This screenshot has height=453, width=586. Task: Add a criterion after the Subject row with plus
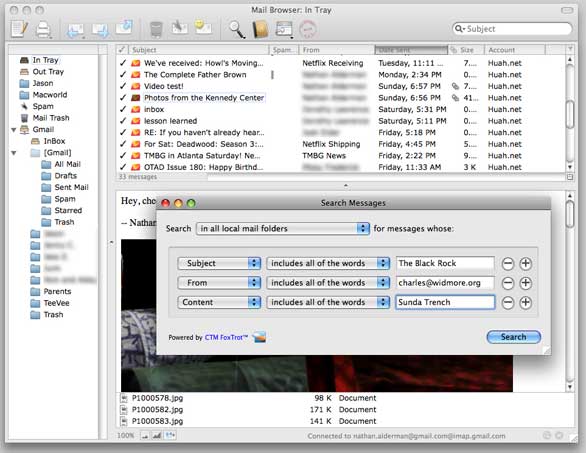(525, 264)
